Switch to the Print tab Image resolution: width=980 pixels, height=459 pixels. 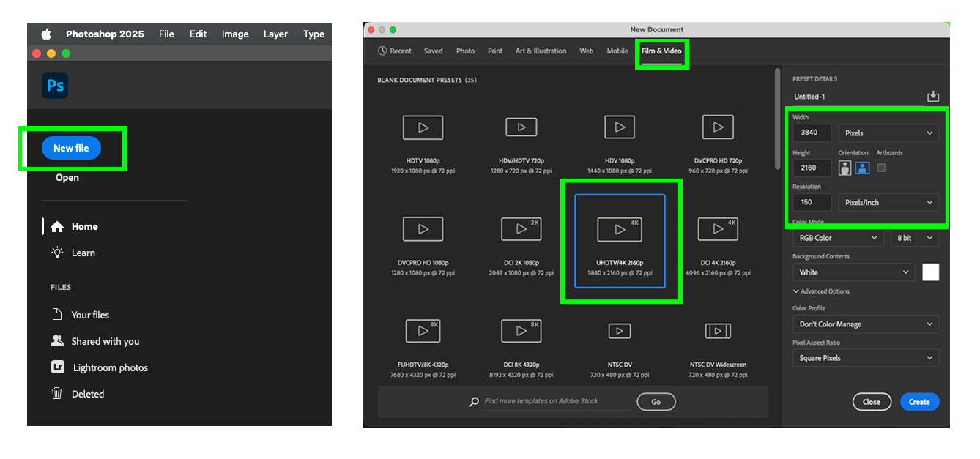click(495, 51)
